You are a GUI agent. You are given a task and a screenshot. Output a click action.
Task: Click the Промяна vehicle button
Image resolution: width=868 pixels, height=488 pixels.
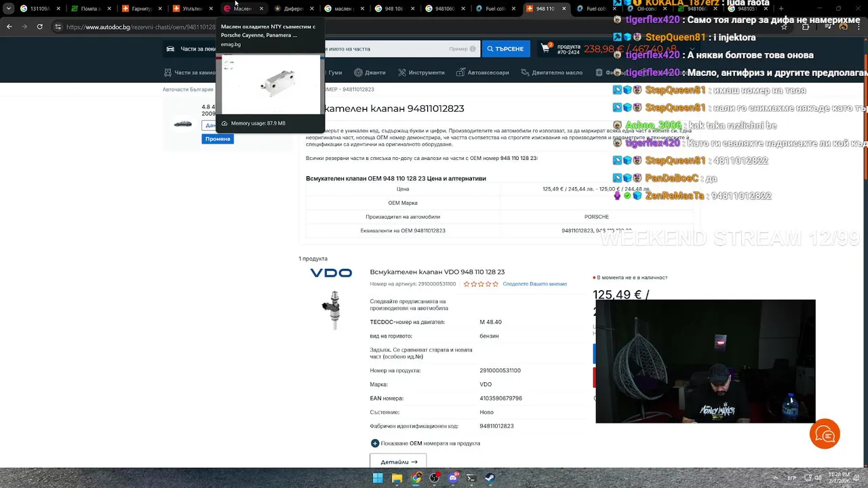click(217, 139)
